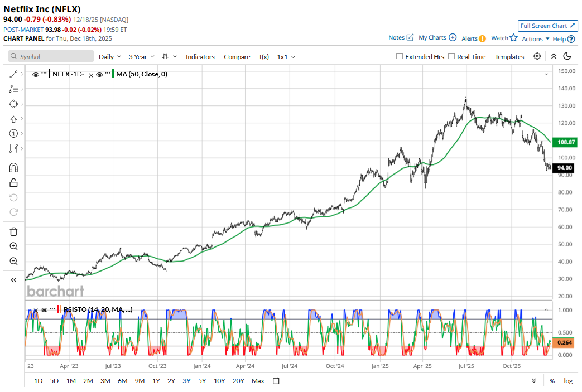
Task: Open the 3-Year period dropdown
Action: [141, 57]
